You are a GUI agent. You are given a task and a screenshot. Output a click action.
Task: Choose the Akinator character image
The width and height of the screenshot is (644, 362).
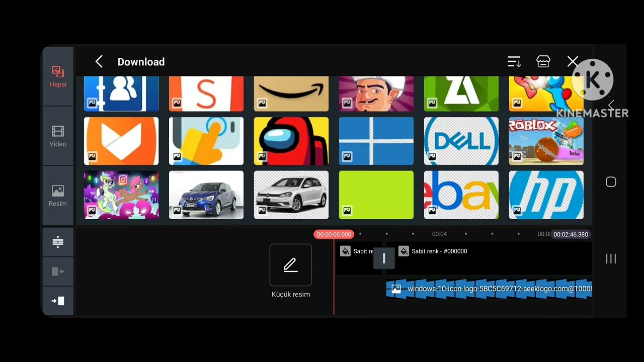[376, 94]
